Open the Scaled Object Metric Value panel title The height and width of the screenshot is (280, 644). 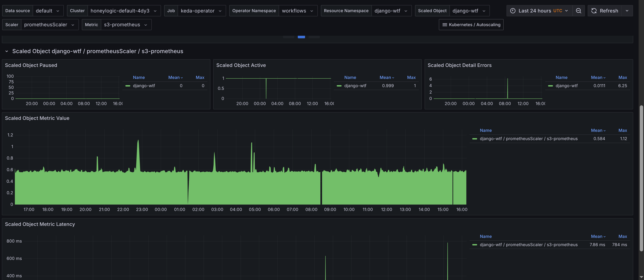click(x=37, y=118)
